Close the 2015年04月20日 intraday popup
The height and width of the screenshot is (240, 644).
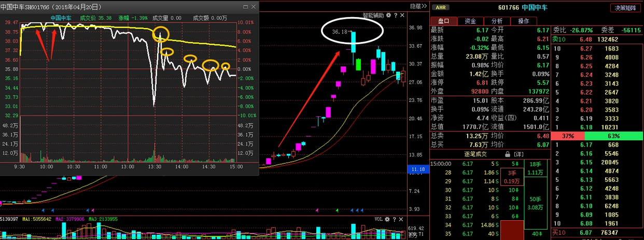[x=253, y=7]
